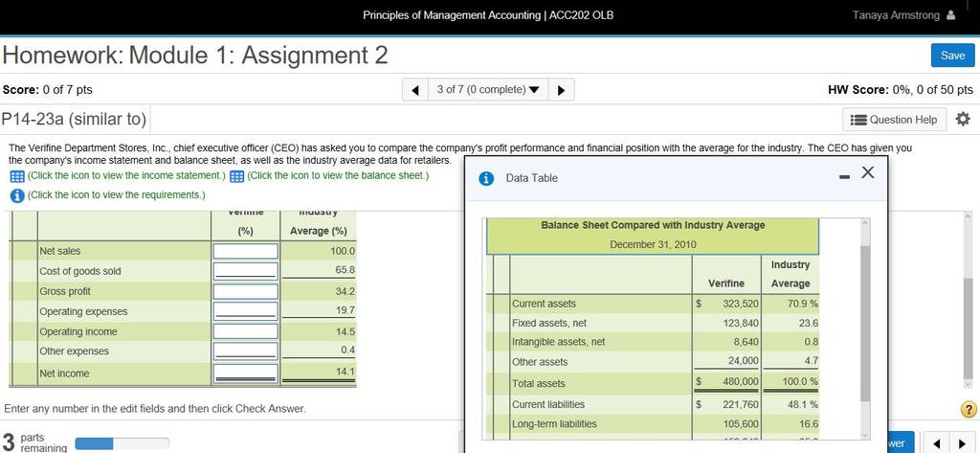Image resolution: width=980 pixels, height=453 pixels.
Task: Go to next question arrow
Action: tap(561, 89)
